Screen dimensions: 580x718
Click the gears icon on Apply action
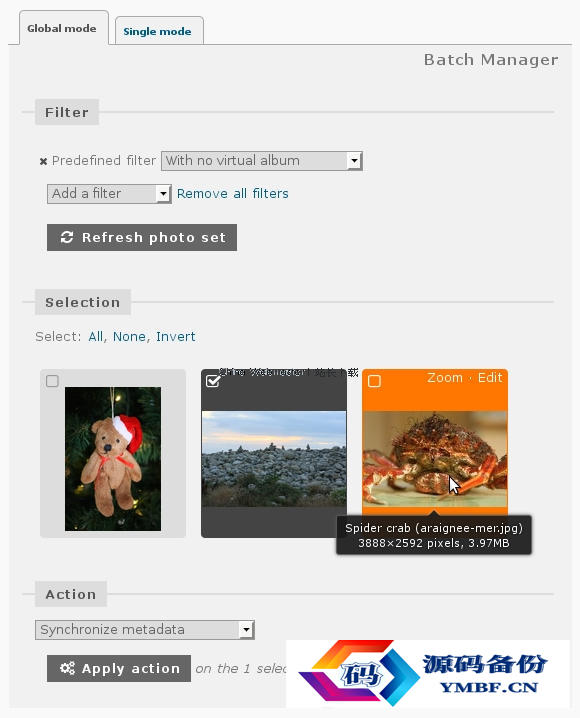tap(67, 668)
